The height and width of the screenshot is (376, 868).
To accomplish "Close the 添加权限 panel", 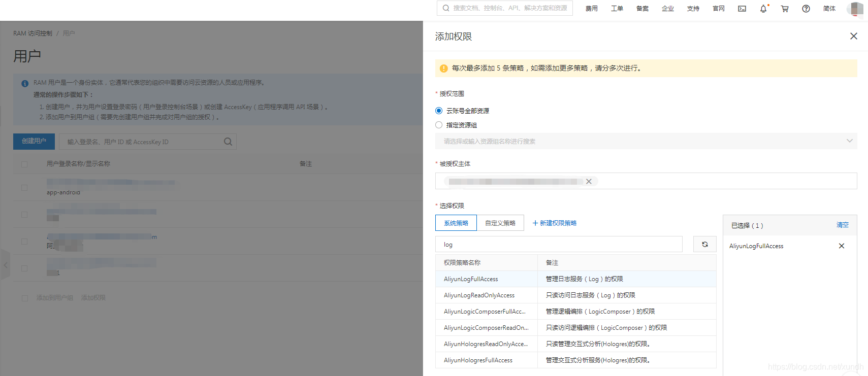I will pyautogui.click(x=854, y=36).
